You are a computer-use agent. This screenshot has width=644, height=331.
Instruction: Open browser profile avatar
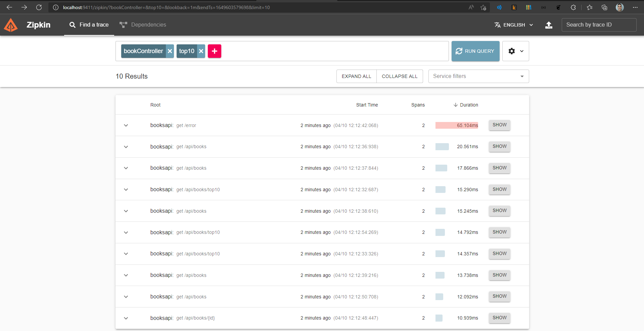click(620, 7)
